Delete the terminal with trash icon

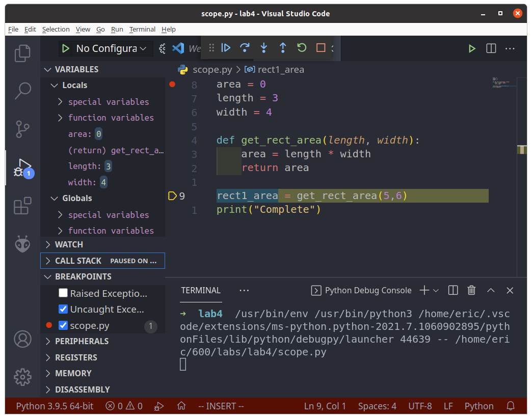click(471, 290)
